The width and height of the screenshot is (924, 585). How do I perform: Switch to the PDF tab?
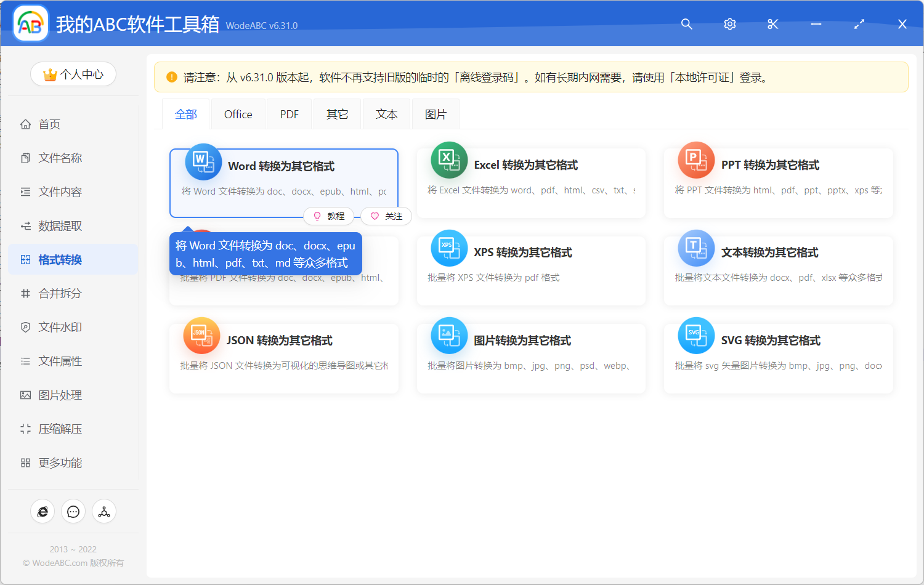(x=289, y=113)
